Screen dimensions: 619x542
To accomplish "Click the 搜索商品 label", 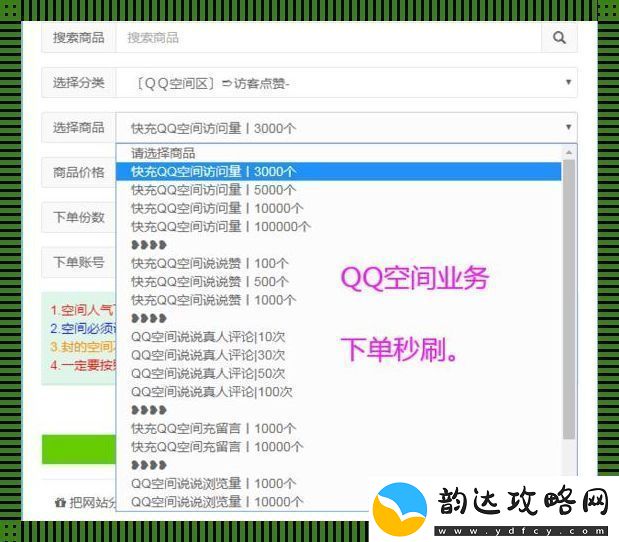I will point(79,38).
